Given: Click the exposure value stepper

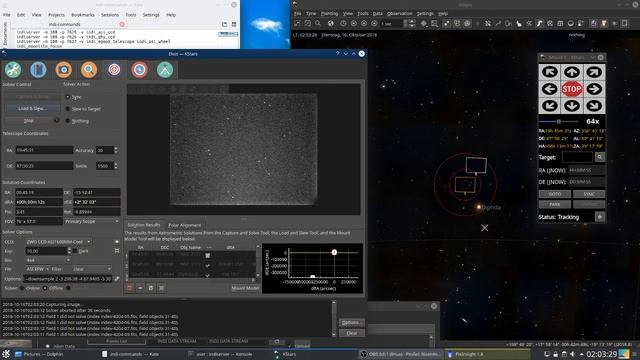Looking at the screenshot, I should pyautogui.click(x=69, y=251).
